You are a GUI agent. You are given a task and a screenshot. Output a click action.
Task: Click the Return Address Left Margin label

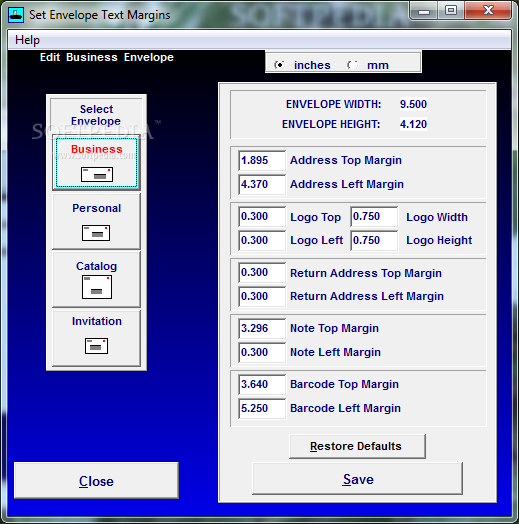(x=367, y=296)
